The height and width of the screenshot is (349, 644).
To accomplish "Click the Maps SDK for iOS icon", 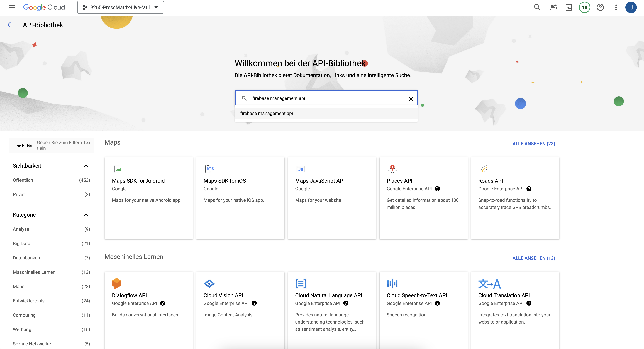I will pos(209,169).
